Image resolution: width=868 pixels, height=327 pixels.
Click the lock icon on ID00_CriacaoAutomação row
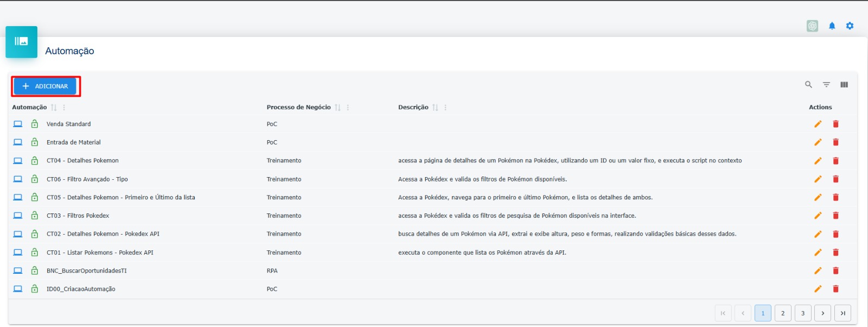click(35, 289)
